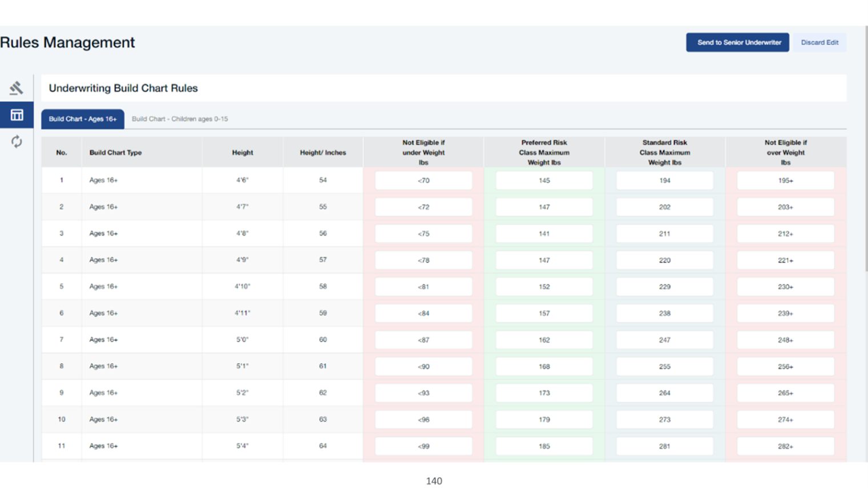Select the build chart table sidebar icon

click(17, 115)
